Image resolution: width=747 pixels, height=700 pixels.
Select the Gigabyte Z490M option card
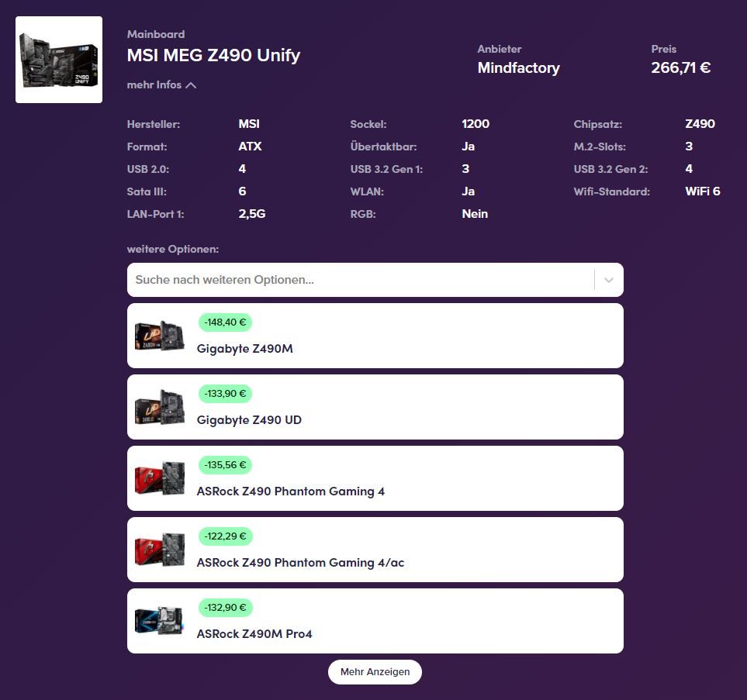tap(375, 336)
